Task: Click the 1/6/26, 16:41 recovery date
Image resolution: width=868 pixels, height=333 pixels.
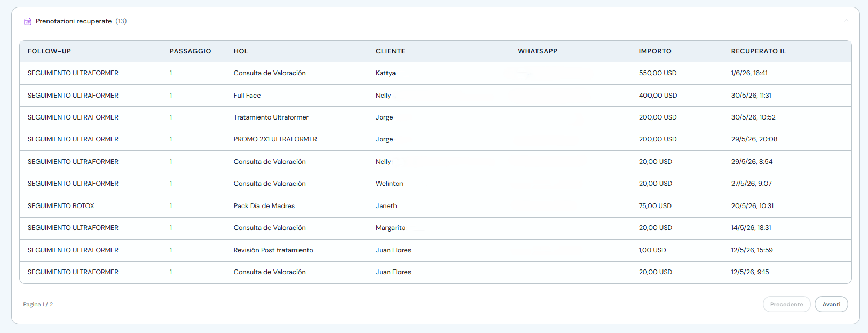Action: [749, 73]
